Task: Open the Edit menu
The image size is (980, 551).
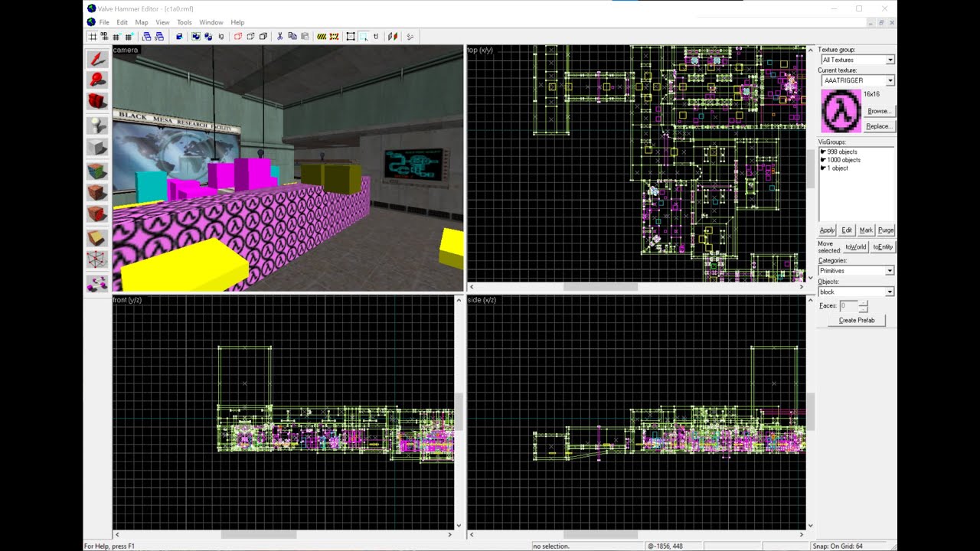Action: (x=122, y=22)
